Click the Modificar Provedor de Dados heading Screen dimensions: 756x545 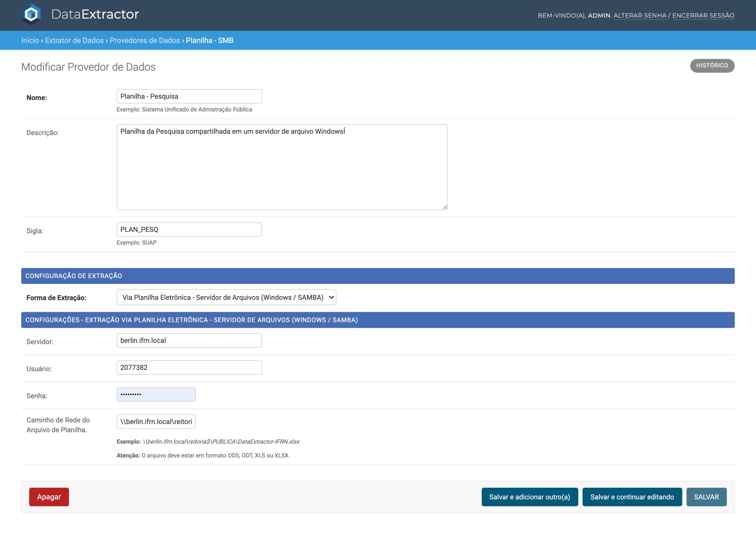coord(88,67)
